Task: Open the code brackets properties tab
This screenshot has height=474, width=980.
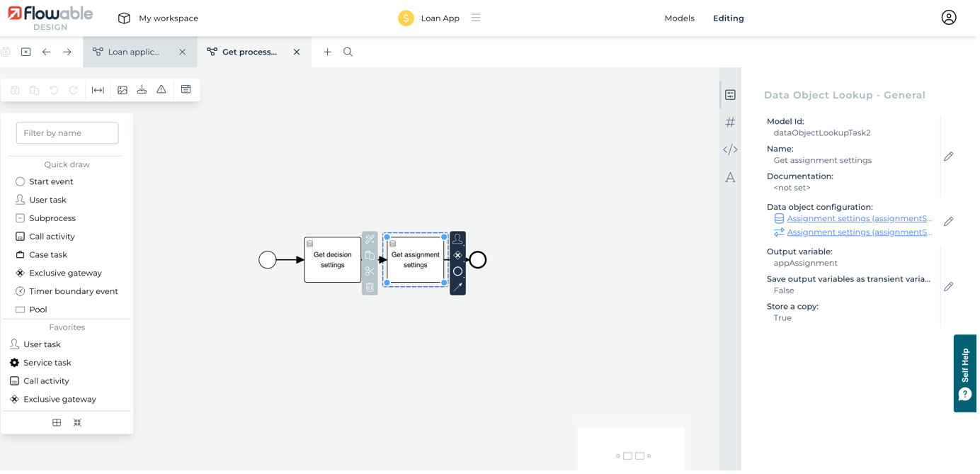Action: (730, 149)
